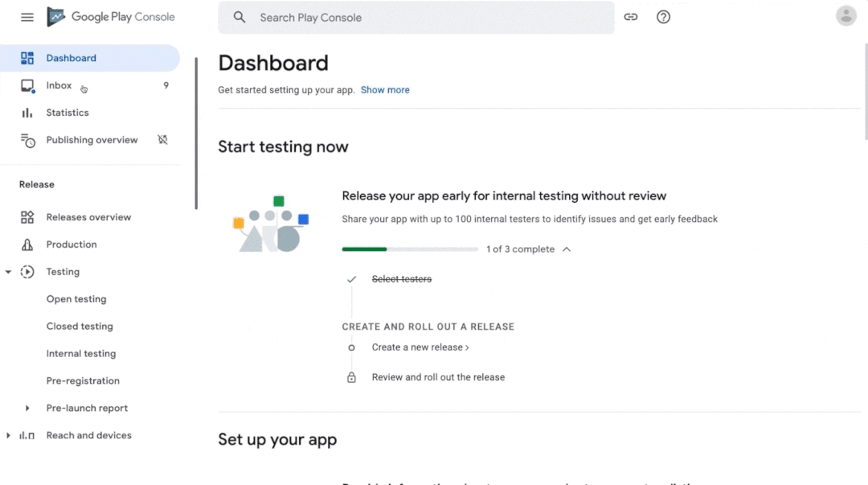Click the Reach and devices chart icon
Viewport: 868px width, 485px height.
point(27,436)
